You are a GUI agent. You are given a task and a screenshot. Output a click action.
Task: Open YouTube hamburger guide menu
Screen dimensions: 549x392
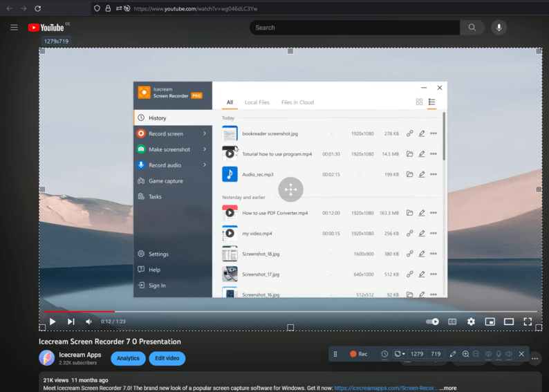(x=14, y=27)
